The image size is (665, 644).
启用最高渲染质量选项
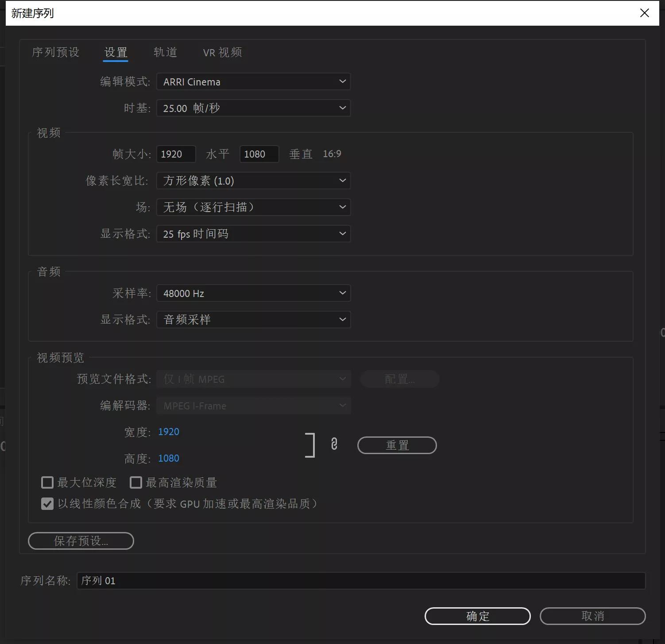[x=135, y=482]
